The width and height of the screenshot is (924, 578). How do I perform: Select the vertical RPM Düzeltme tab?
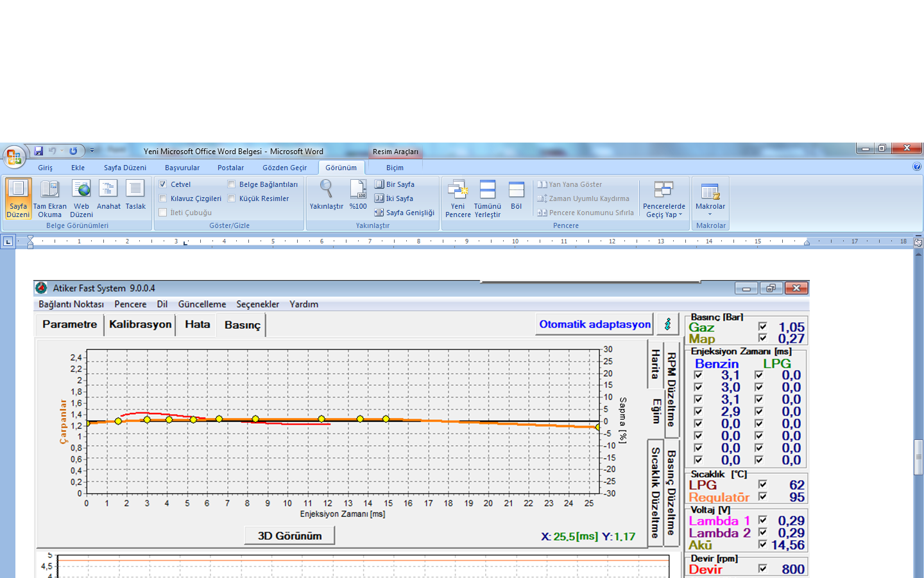671,390
